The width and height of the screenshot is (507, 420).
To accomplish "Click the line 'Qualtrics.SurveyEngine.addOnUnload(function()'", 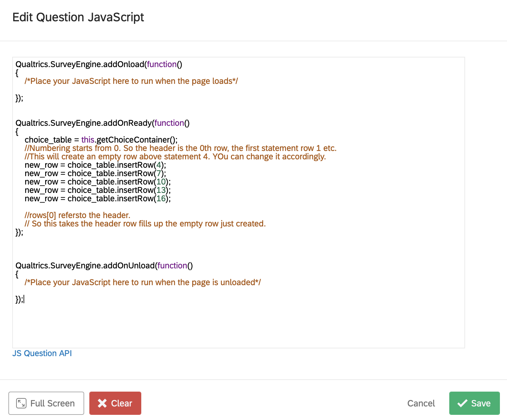I will point(104,265).
